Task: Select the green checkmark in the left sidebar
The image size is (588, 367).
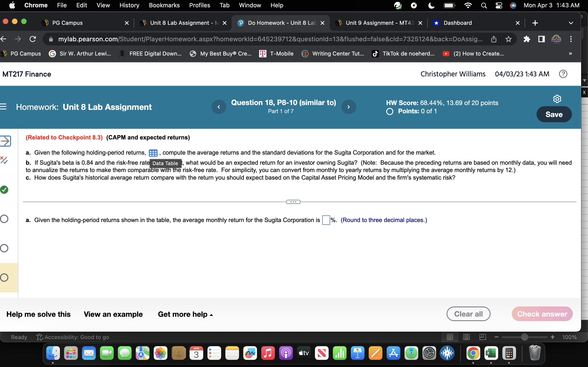Action: 4,189
